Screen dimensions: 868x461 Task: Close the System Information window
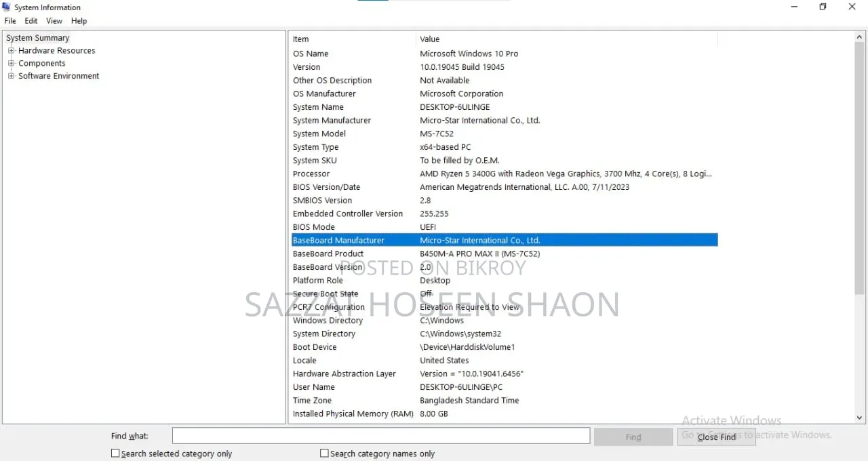pyautogui.click(x=852, y=7)
